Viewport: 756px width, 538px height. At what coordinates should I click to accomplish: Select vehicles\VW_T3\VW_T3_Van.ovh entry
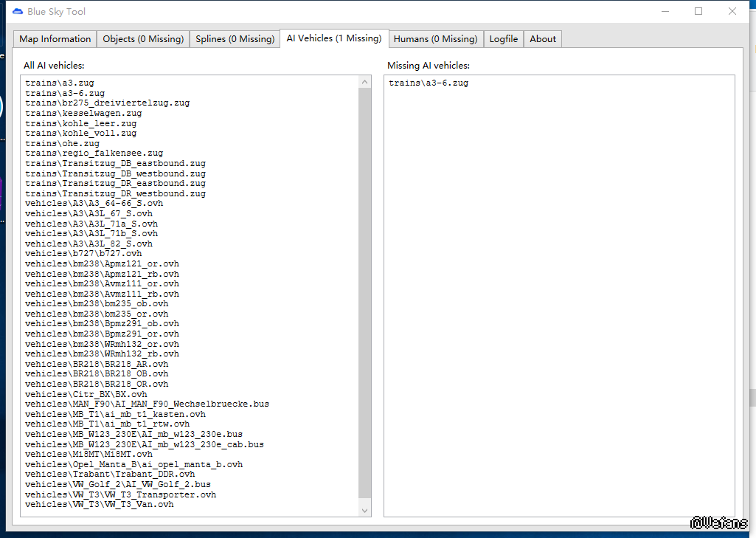100,504
